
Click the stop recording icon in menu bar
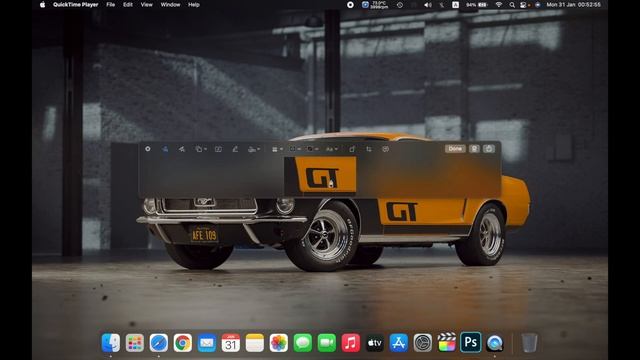click(350, 5)
